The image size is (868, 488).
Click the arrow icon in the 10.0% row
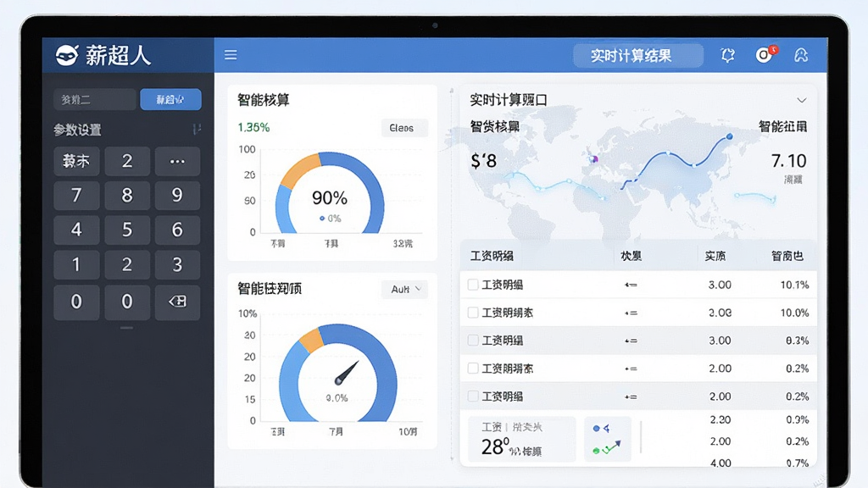(x=631, y=313)
